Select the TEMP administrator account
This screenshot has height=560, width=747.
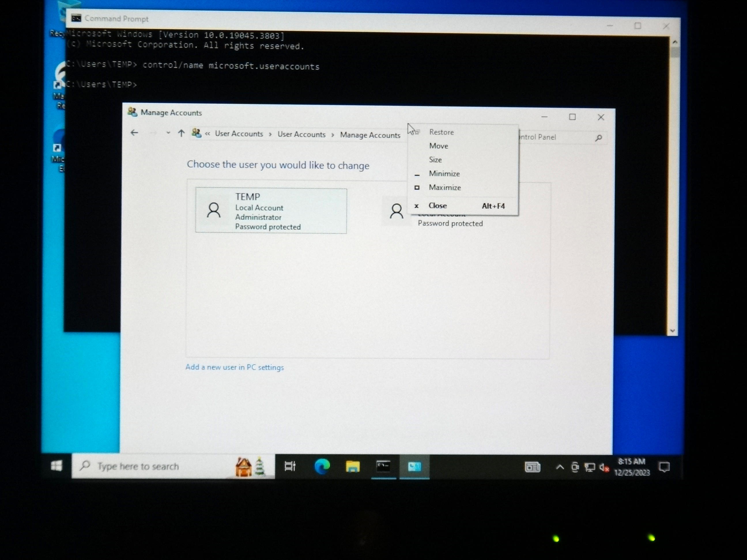tap(271, 211)
